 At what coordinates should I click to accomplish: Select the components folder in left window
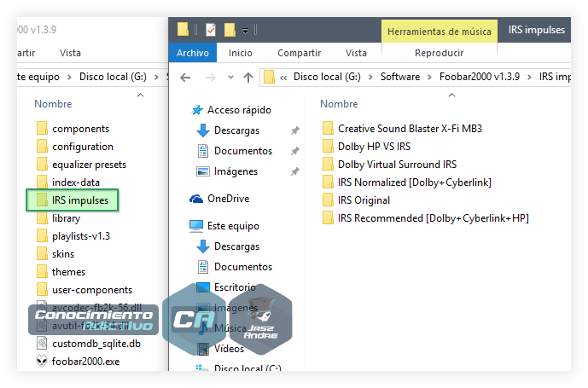tap(73, 129)
